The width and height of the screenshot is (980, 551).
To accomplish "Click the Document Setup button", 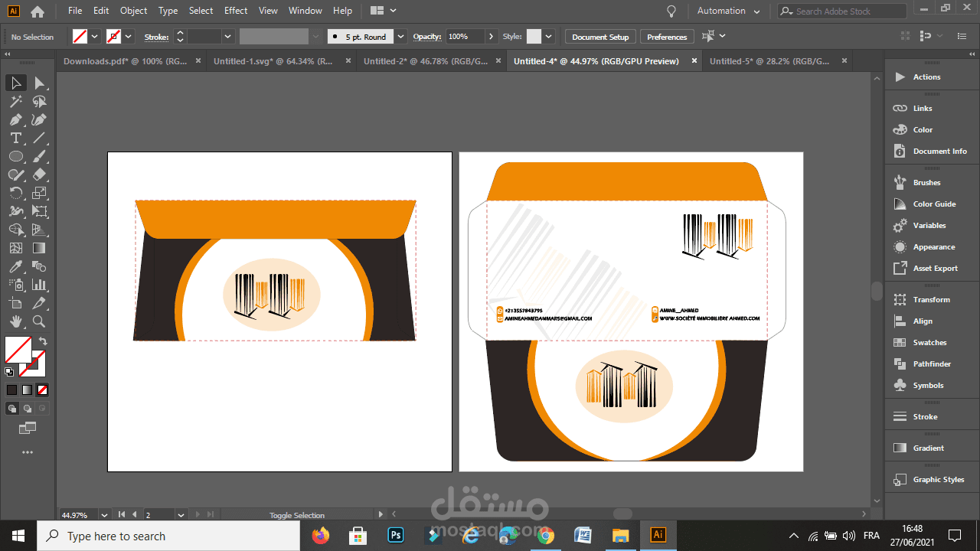I will point(600,37).
